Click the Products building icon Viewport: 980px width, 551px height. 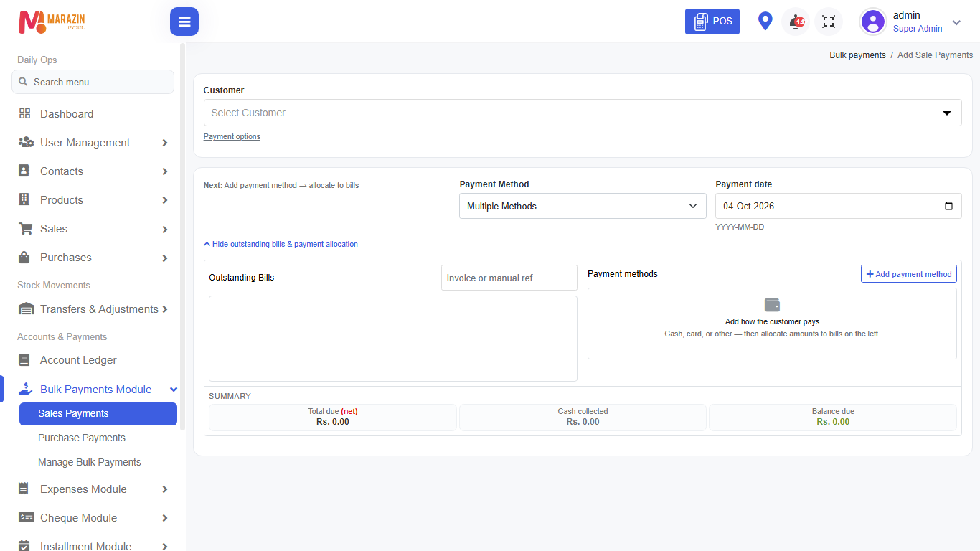[x=24, y=200]
